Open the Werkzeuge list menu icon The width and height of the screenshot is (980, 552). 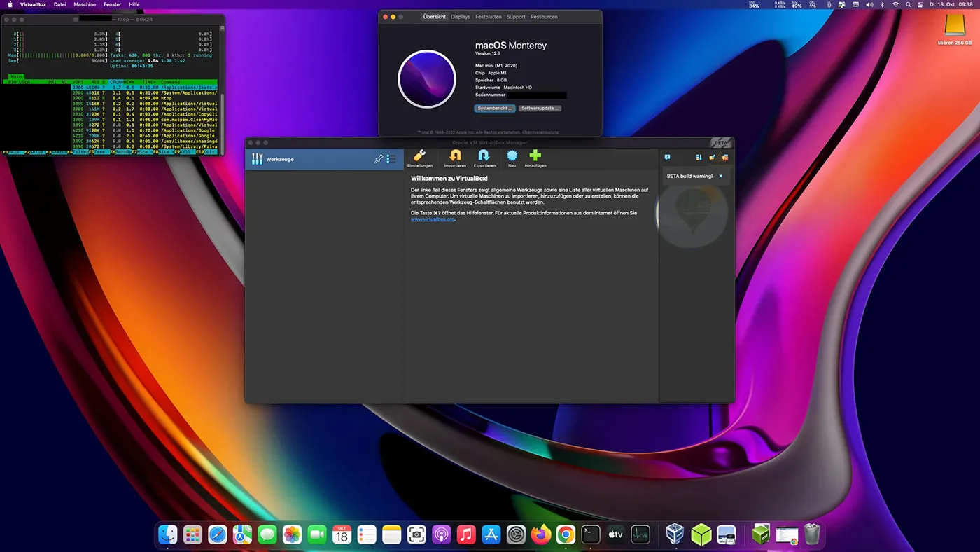coord(391,158)
